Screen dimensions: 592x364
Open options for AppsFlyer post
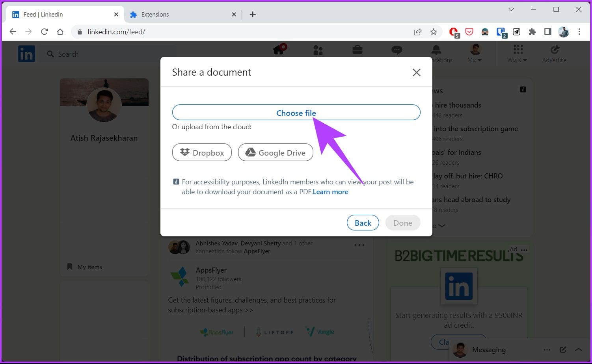[359, 245]
